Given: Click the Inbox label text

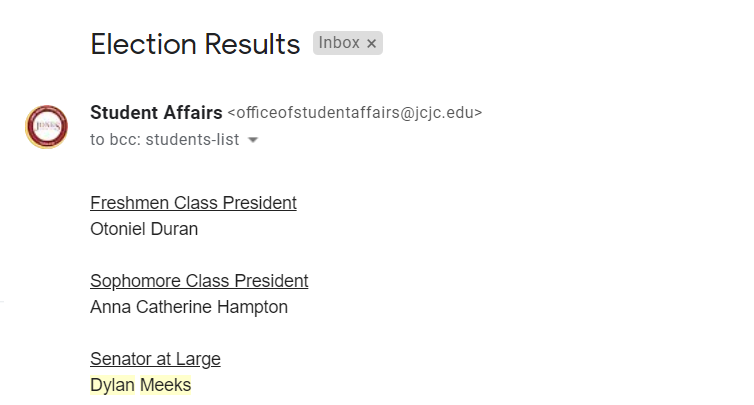Looking at the screenshot, I should [x=339, y=43].
